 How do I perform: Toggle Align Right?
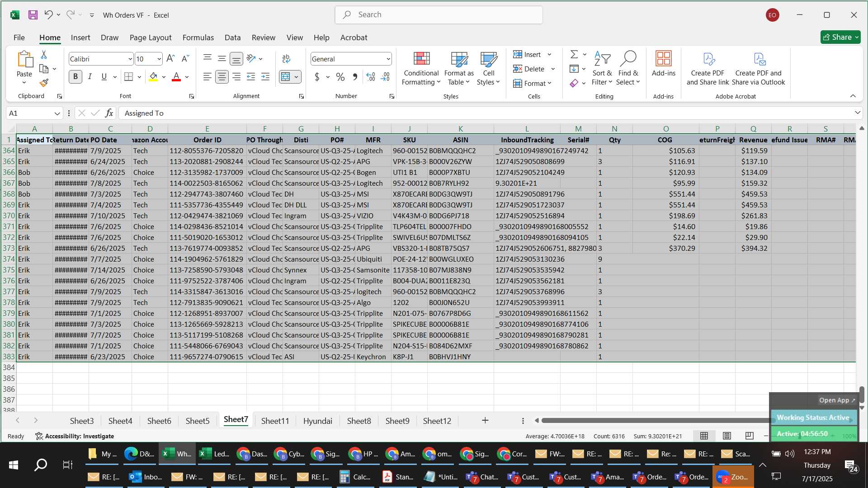tap(236, 77)
